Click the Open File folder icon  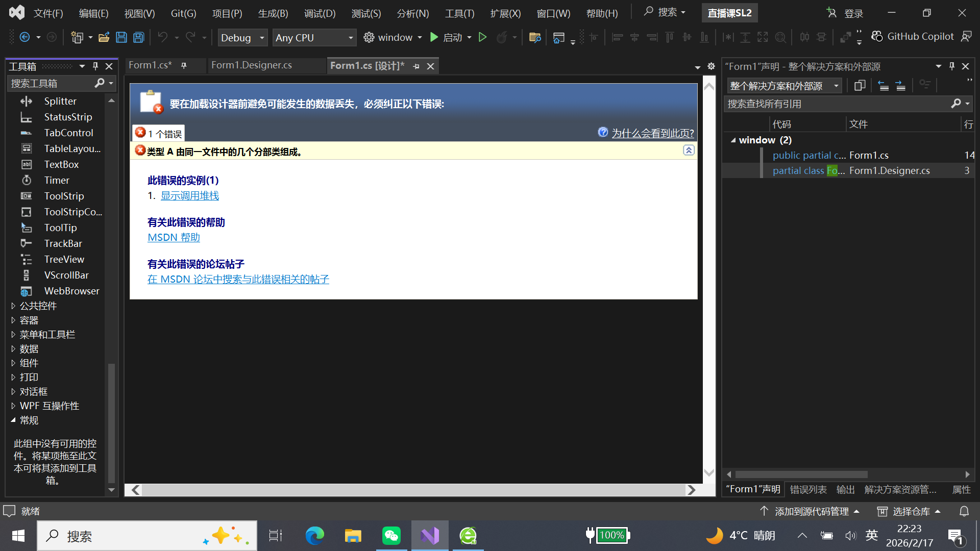[104, 37]
